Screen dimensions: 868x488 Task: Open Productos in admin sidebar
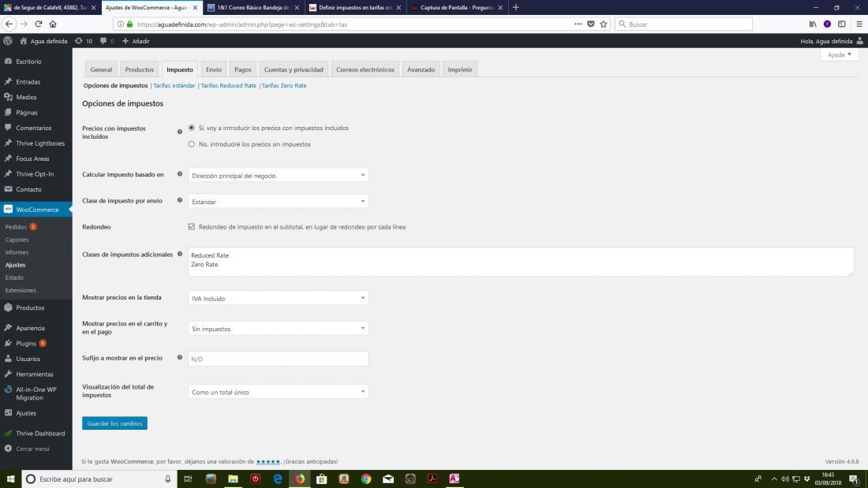(30, 307)
